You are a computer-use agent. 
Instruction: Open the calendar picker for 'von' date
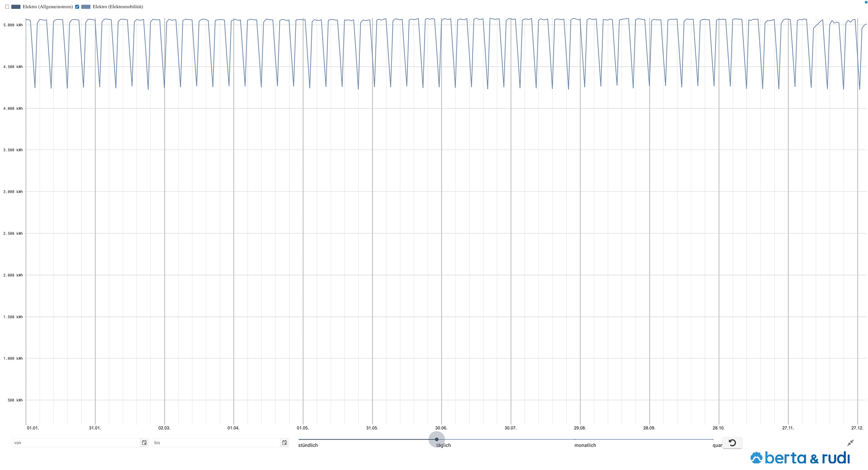pyautogui.click(x=144, y=443)
